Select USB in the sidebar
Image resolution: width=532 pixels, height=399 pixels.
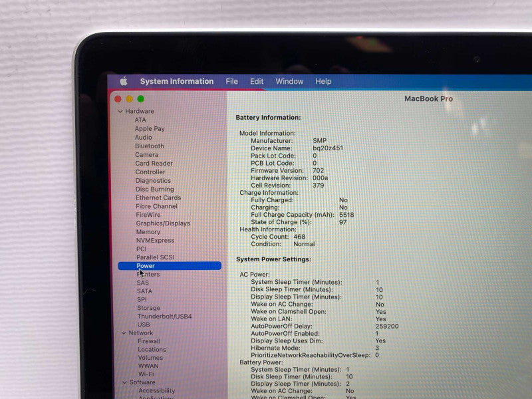144,325
